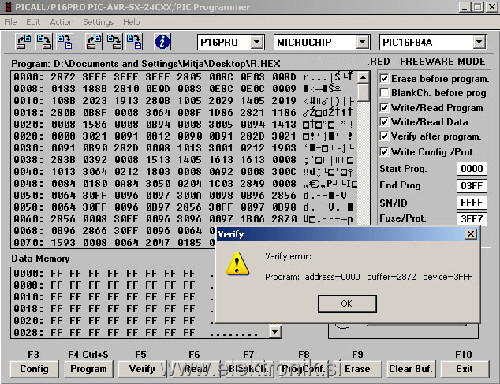The height and width of the screenshot is (384, 500).
Task: Click the Config button
Action: coord(34,369)
